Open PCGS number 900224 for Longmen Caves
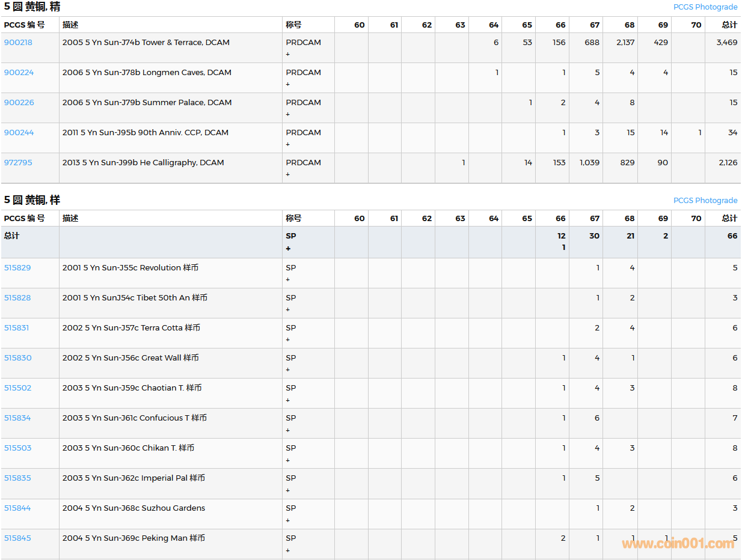Image resolution: width=742 pixels, height=560 pixels. point(19,73)
